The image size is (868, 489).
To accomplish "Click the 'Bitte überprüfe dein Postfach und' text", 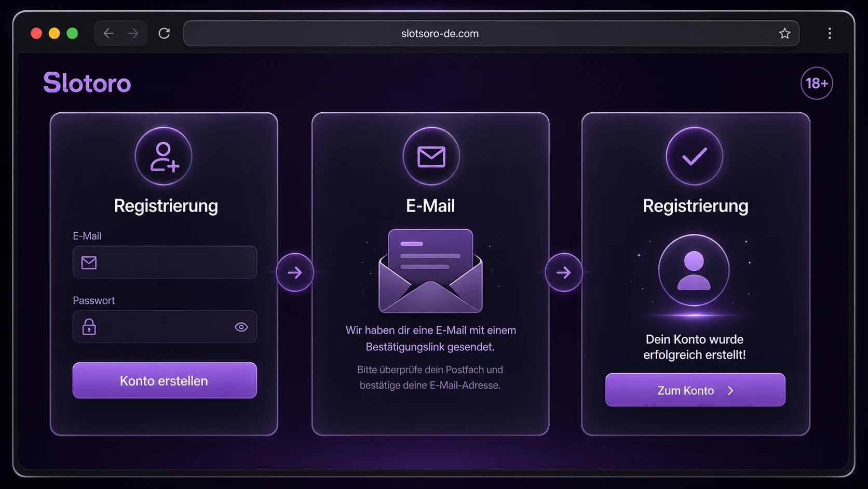I will coord(430,369).
